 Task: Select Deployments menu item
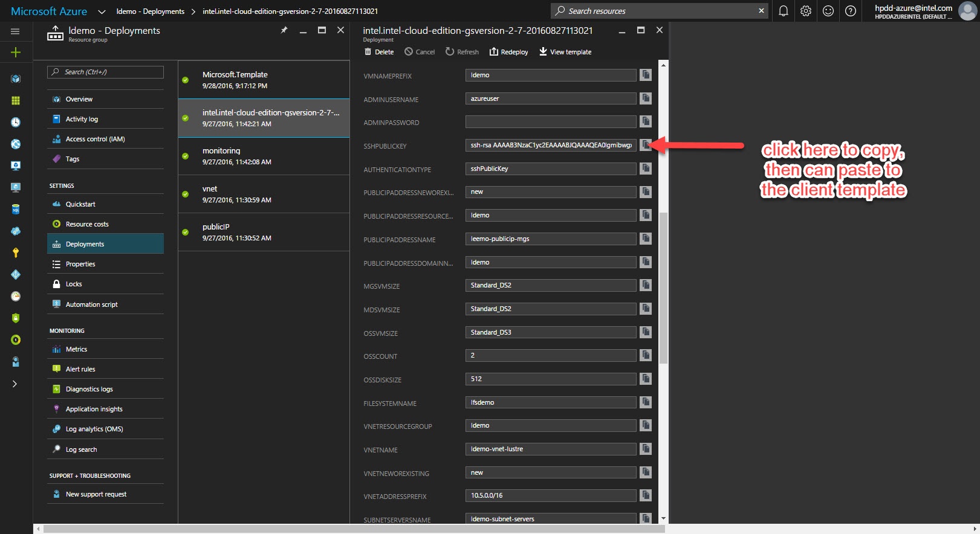tap(105, 244)
